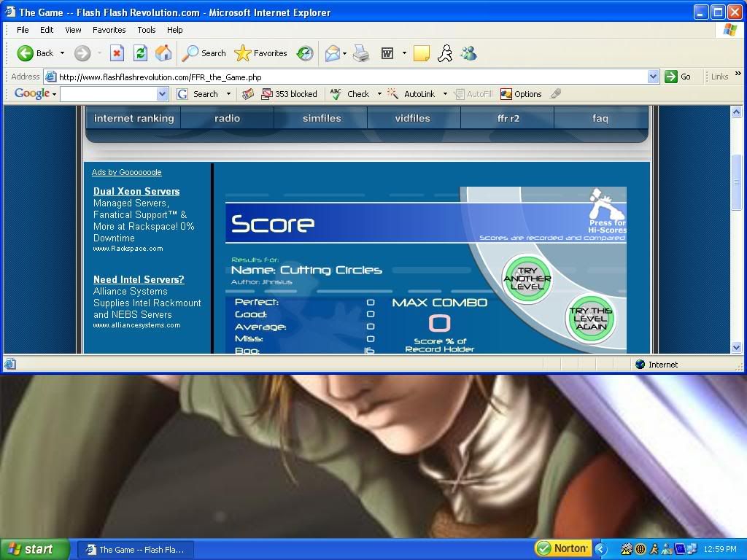Launch AIM running man icon in toolbar
The width and height of the screenshot is (747, 560).
[444, 53]
